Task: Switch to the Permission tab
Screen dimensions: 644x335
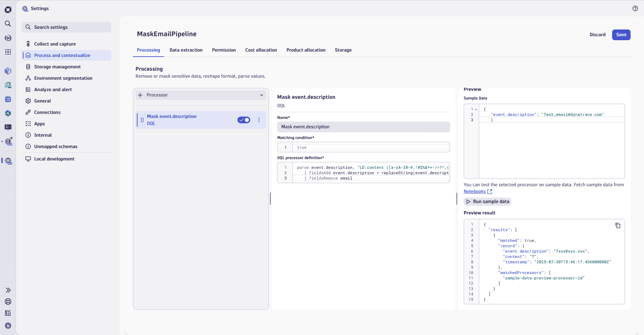Action: pos(224,50)
